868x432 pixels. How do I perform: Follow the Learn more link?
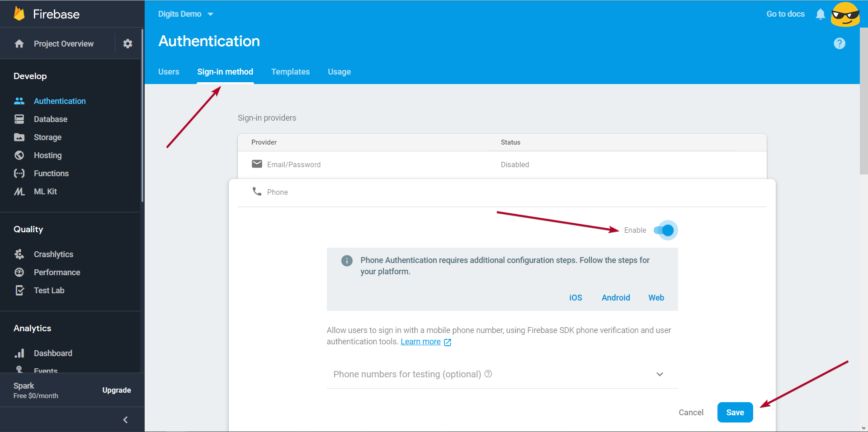420,342
